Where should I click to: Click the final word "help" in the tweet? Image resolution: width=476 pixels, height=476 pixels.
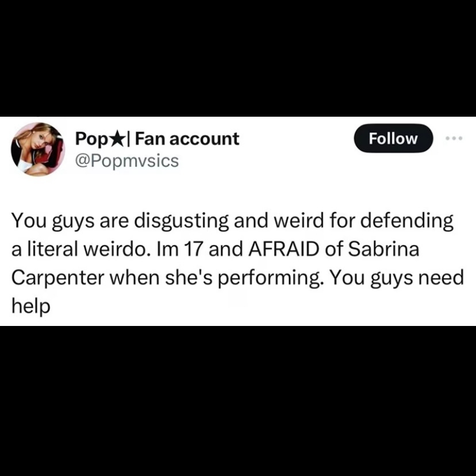[x=30, y=306]
